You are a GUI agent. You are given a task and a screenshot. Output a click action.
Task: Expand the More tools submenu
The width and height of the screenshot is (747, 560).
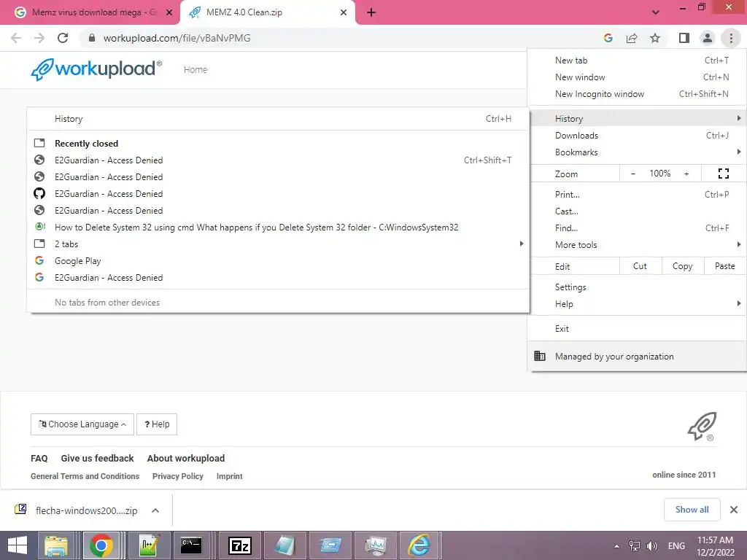(x=638, y=245)
